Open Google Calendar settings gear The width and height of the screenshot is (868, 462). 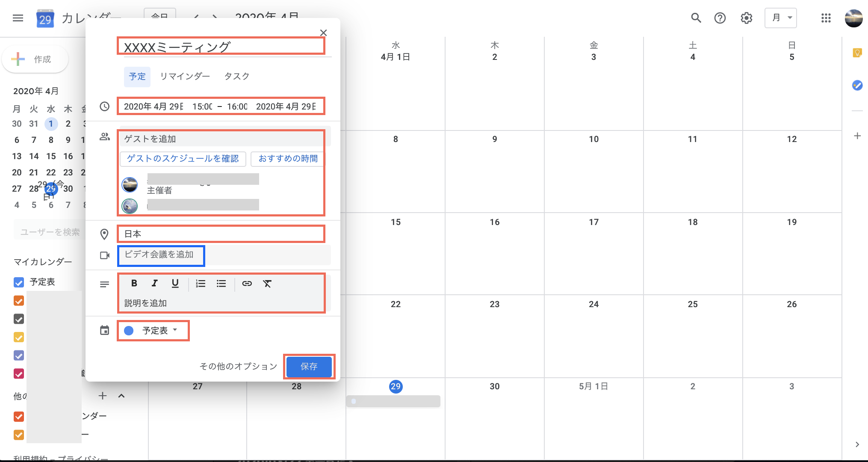[746, 18]
